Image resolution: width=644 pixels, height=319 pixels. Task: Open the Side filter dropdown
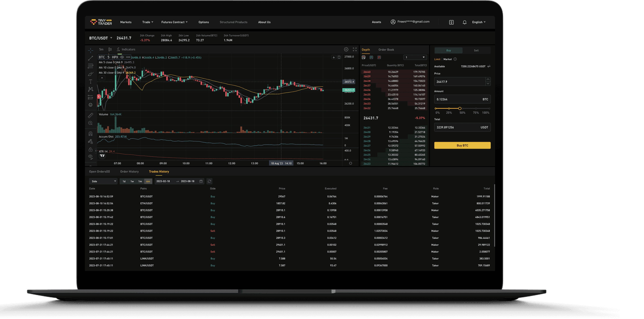[103, 181]
